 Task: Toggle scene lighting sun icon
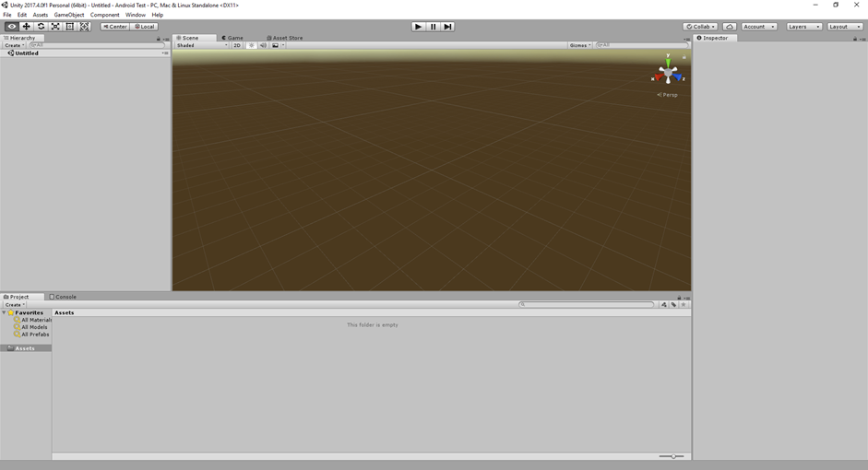(x=252, y=45)
